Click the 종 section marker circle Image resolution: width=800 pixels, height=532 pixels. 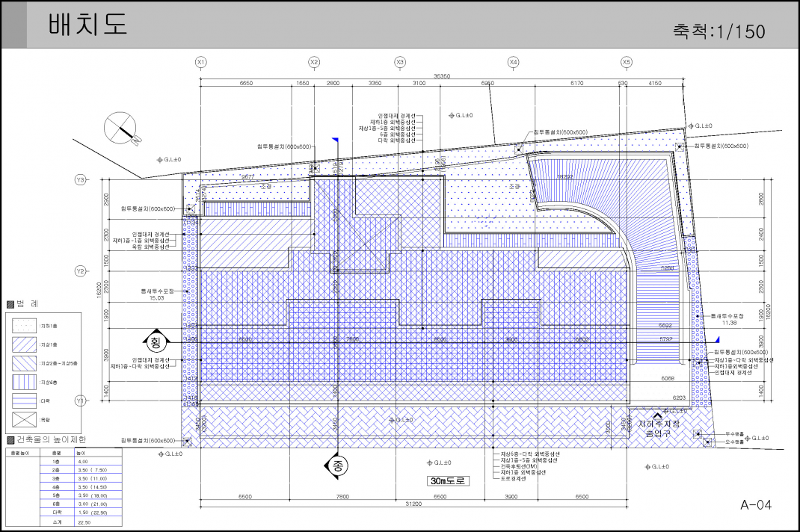pyautogui.click(x=337, y=466)
